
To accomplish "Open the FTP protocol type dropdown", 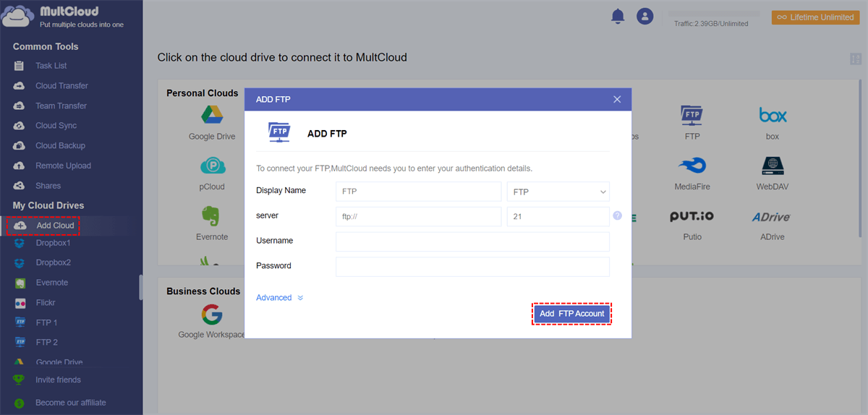I will (x=558, y=192).
